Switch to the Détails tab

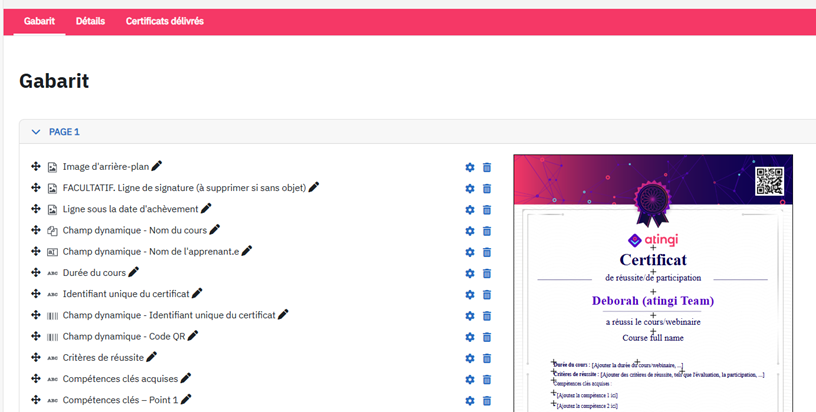[x=90, y=21]
